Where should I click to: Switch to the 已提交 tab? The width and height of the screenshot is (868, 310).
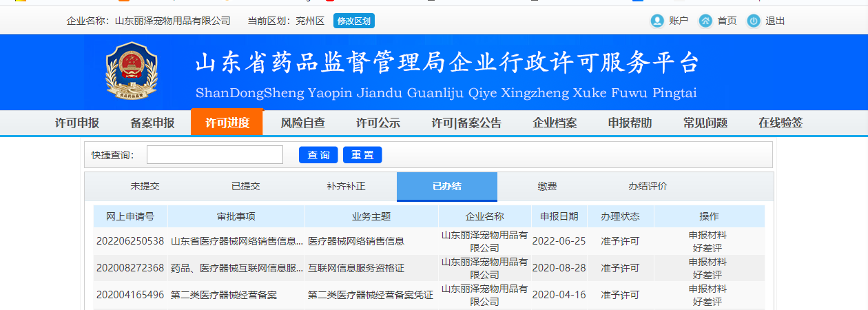click(x=246, y=187)
